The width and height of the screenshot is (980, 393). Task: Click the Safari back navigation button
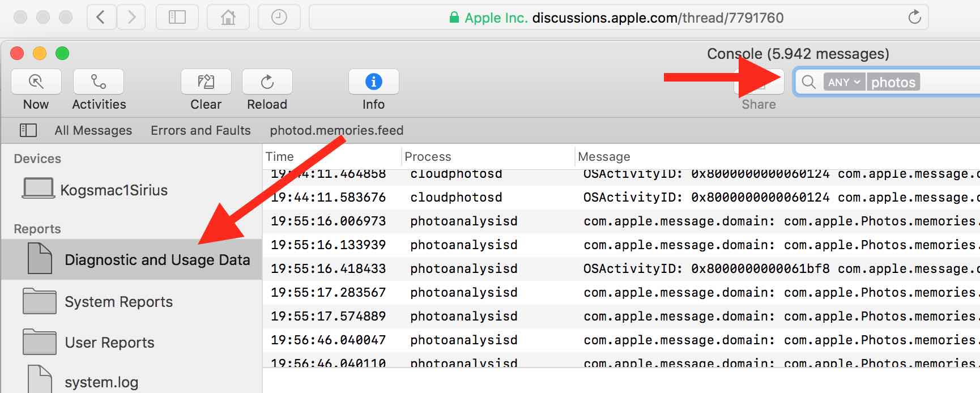tap(101, 18)
